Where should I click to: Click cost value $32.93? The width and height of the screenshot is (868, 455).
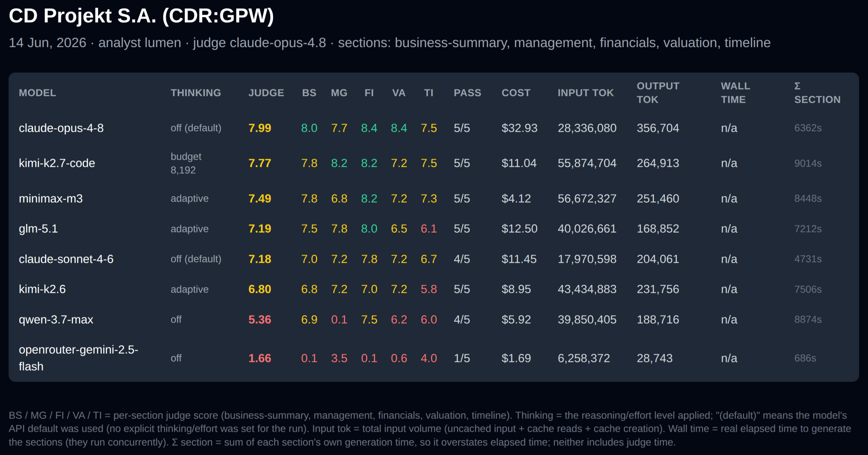(519, 128)
